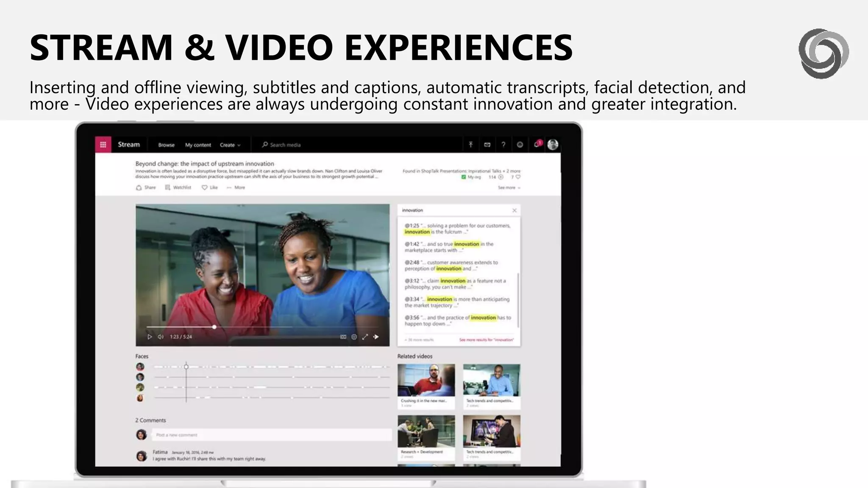The image size is (868, 488).
Task: Select the fourth face avatar in Faces
Action: point(140,398)
